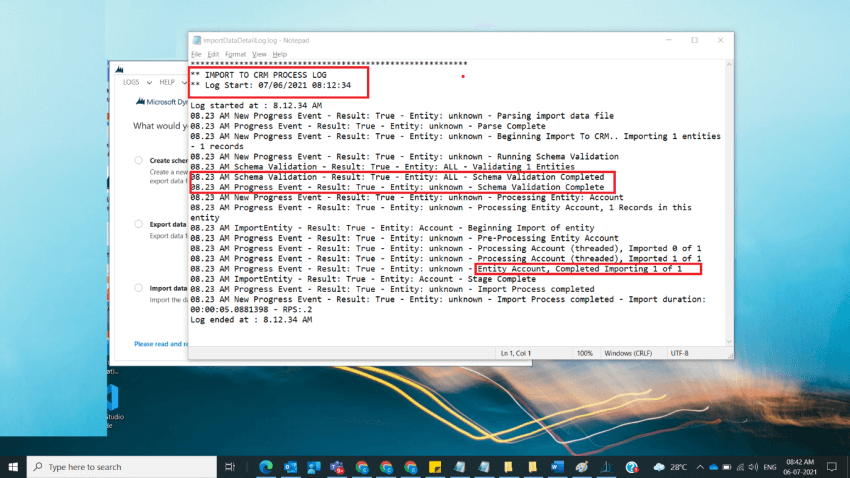Check the battery status tray icon
This screenshot has height=478, width=850.
coord(727,467)
